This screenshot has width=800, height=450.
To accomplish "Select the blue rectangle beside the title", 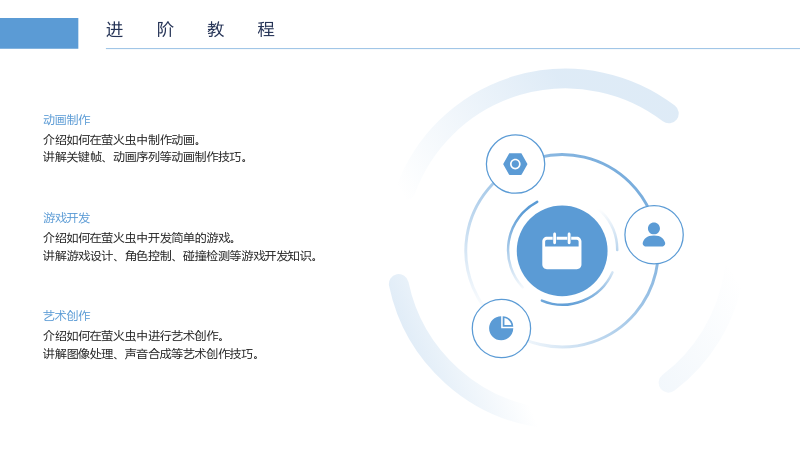I will (x=39, y=33).
